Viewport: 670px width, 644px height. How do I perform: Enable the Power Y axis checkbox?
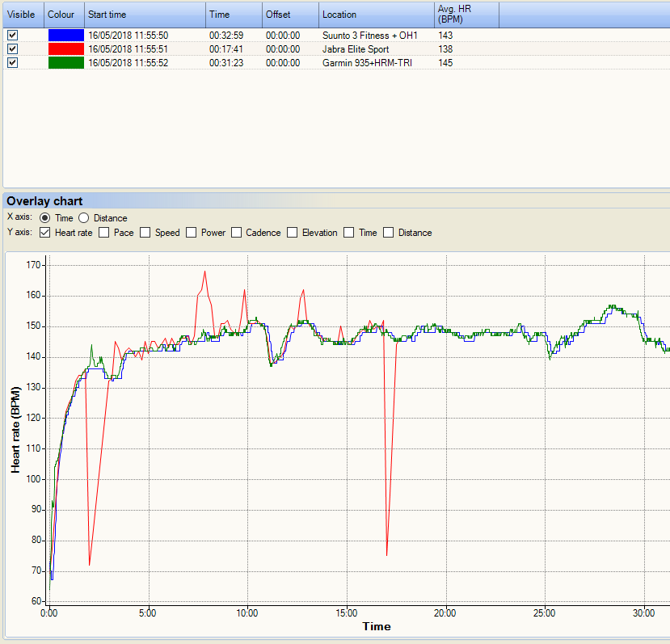click(x=191, y=233)
